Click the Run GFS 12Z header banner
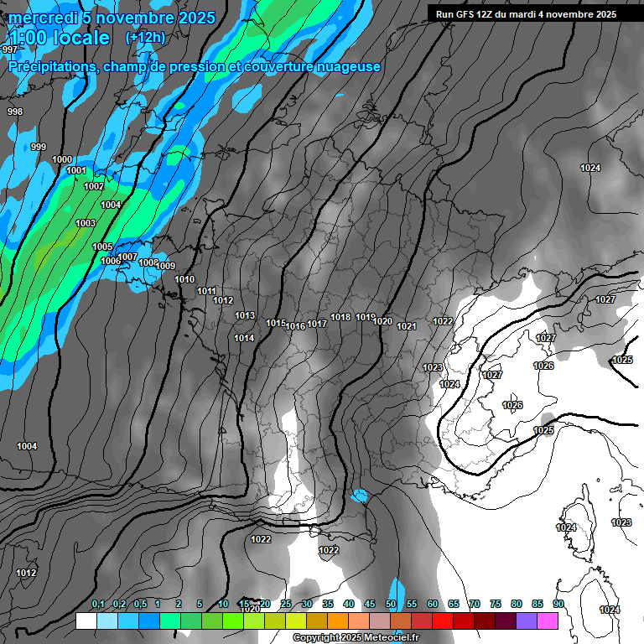Screen dimensions: 644x644 (x=526, y=14)
